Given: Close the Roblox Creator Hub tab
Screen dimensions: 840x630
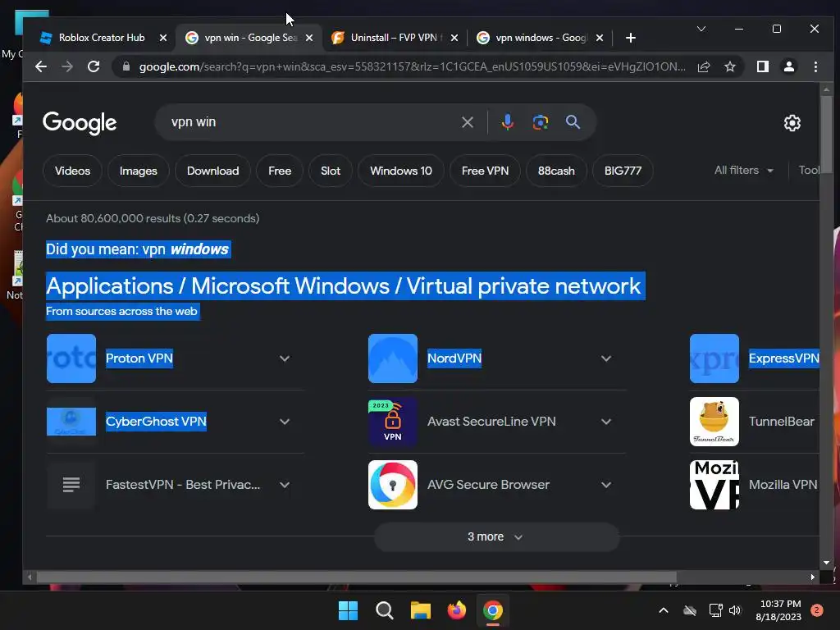Looking at the screenshot, I should tap(163, 38).
